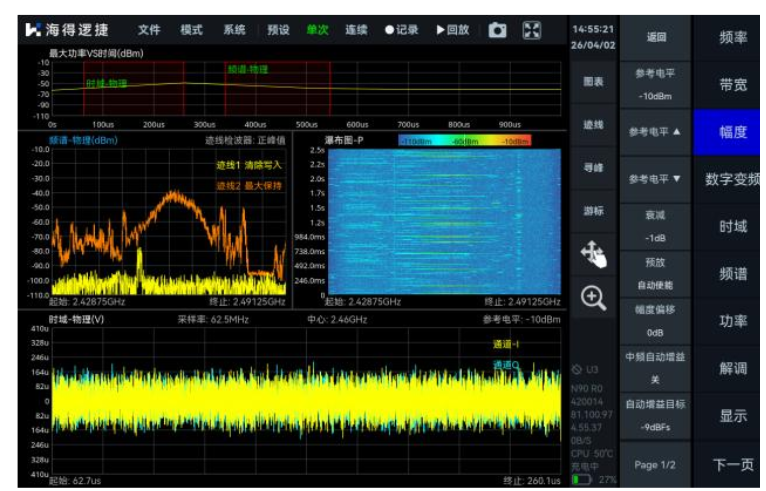Open the 预放 preamp setting
The height and width of the screenshot is (491, 766).
coord(656,273)
